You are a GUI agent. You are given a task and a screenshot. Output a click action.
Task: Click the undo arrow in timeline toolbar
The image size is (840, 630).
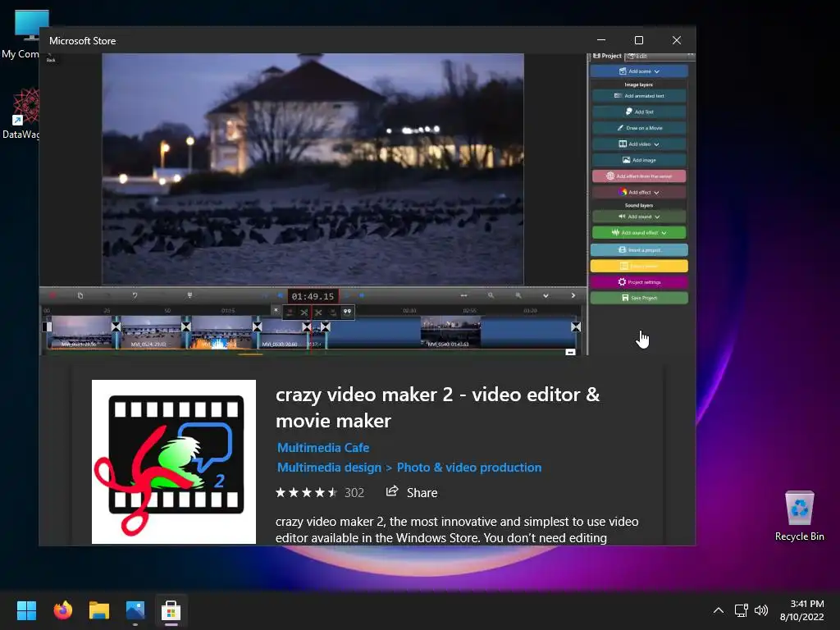pyautogui.click(x=135, y=295)
